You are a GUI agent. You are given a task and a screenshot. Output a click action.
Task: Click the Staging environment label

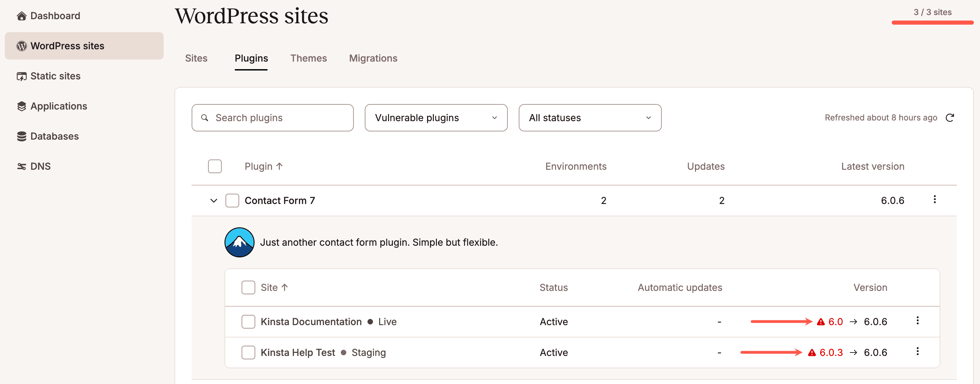tap(368, 353)
